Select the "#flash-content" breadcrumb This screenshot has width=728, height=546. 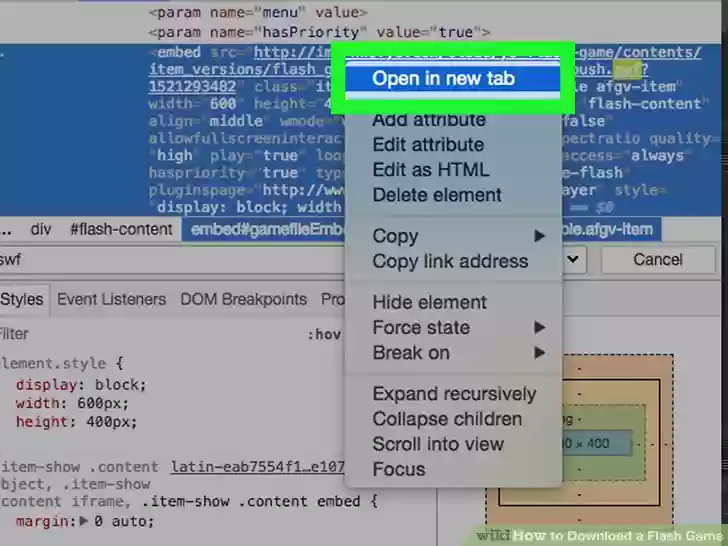click(x=121, y=229)
